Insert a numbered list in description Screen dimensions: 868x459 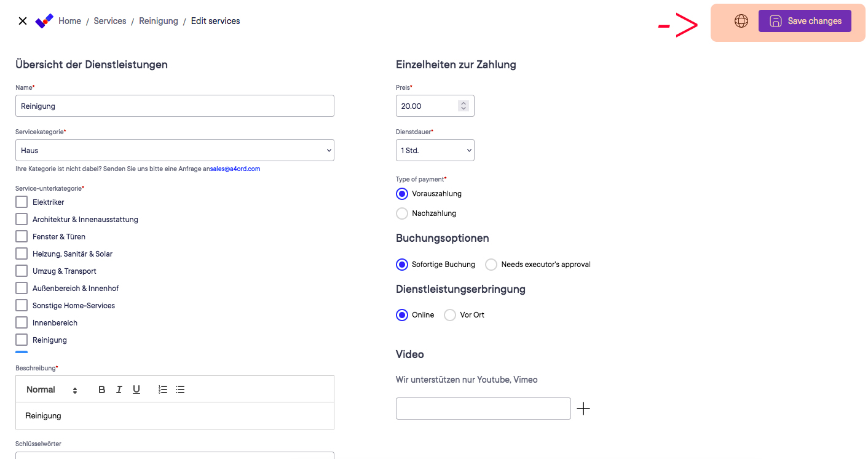click(x=163, y=389)
